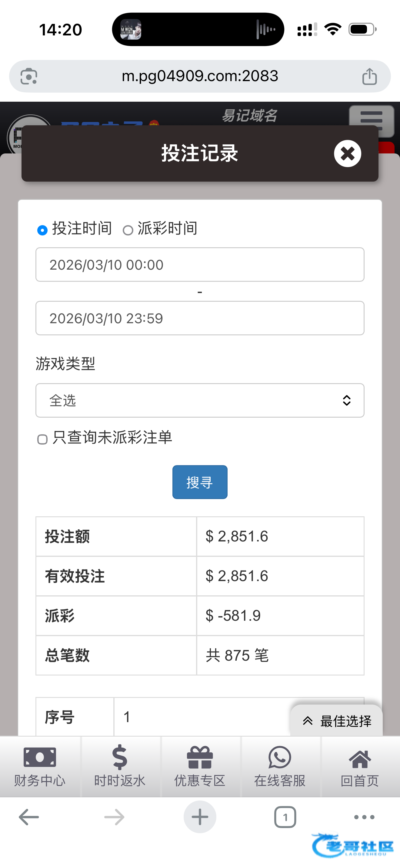This screenshot has width=400, height=868.
Task: Close the 投注记录 dialog
Action: (x=347, y=154)
